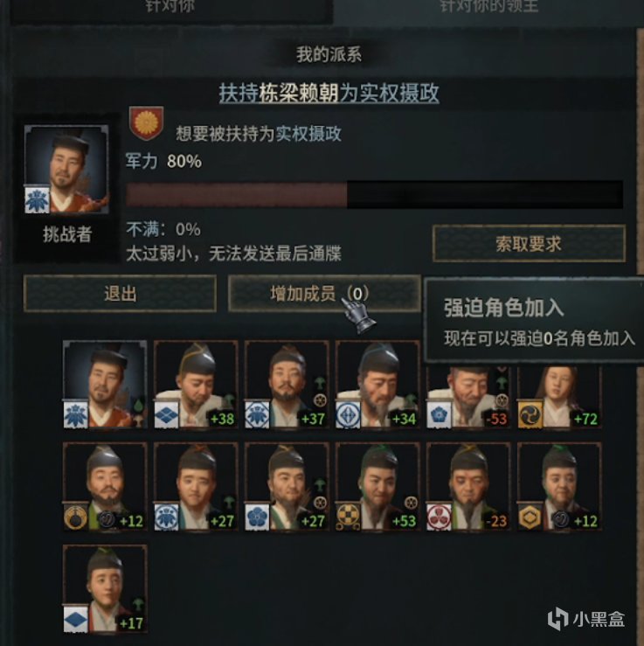The width and height of the screenshot is (644, 646).
Task: Click the 退出 button to leave the faction
Action: 120,294
